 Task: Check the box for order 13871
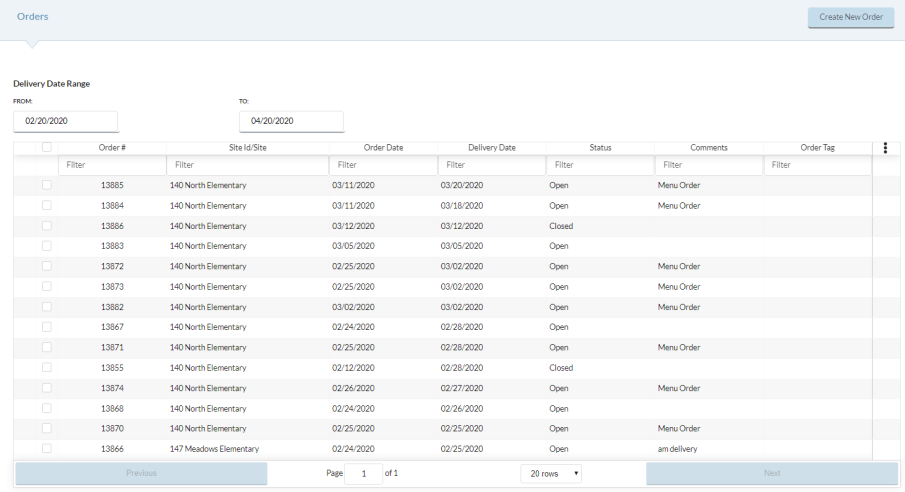pos(47,347)
